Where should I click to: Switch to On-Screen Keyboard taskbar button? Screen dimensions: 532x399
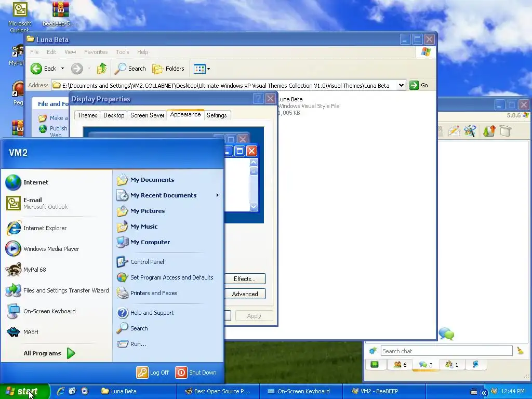pos(301,392)
